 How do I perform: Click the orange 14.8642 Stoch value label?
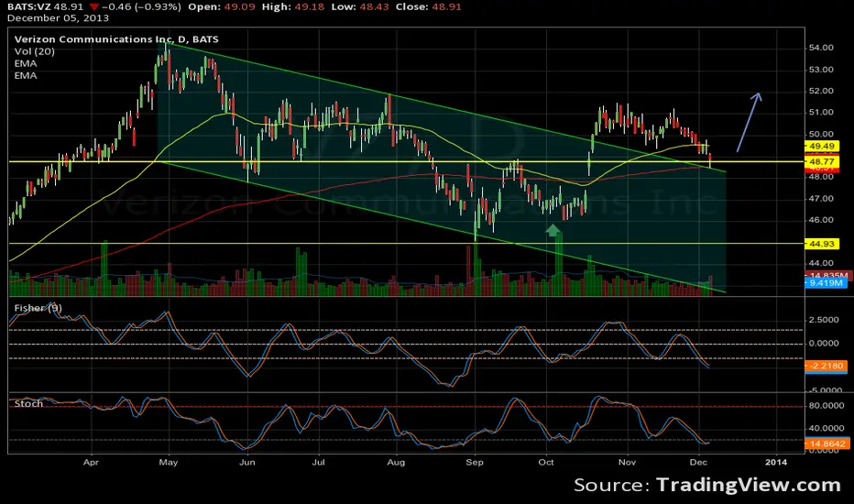[827, 444]
